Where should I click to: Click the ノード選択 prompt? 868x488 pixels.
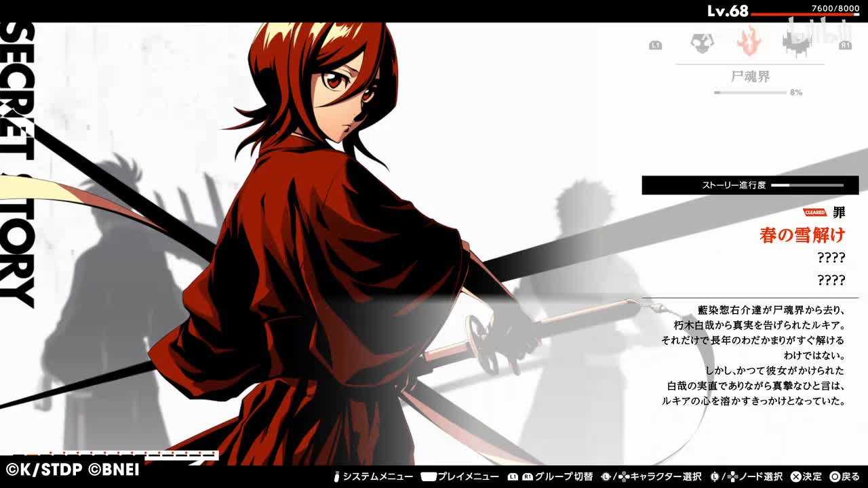coord(760,476)
